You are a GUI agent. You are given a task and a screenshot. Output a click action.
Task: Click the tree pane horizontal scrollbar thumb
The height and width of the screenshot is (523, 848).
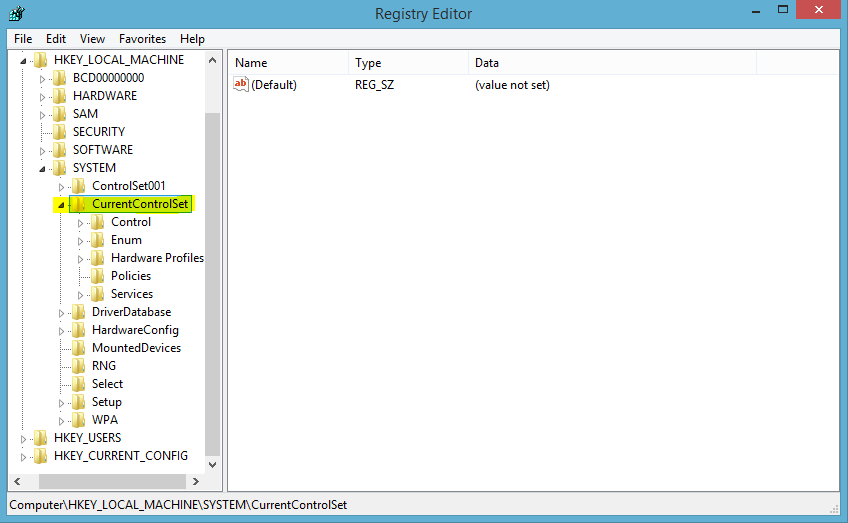point(112,481)
